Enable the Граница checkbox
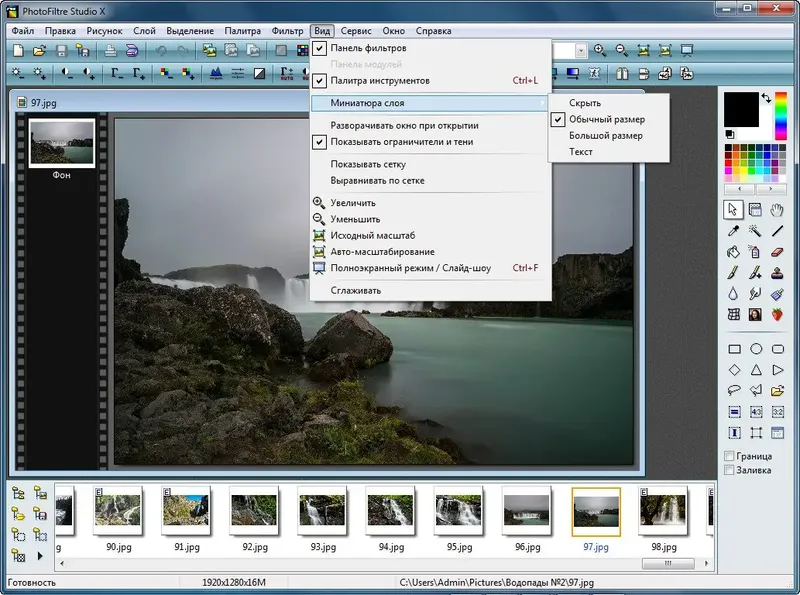This screenshot has width=800, height=595. 728,457
